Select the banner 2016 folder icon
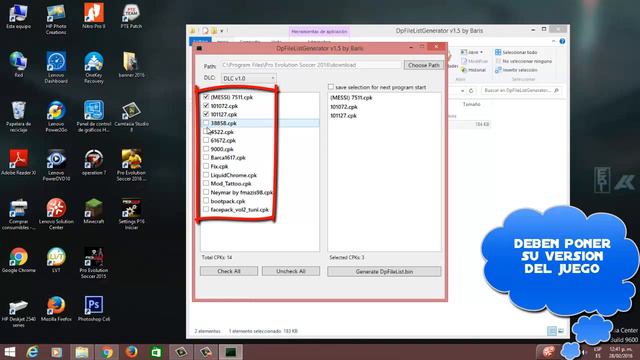 [131, 64]
